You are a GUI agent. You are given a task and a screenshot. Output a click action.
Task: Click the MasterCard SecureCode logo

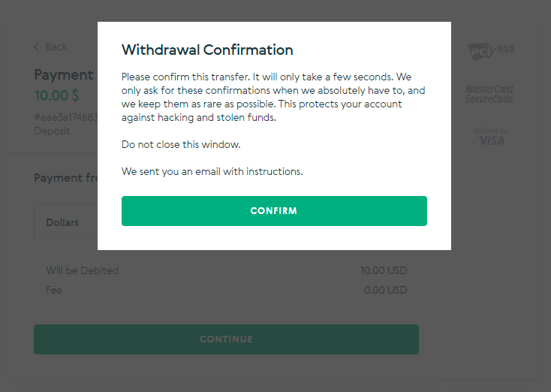click(489, 94)
